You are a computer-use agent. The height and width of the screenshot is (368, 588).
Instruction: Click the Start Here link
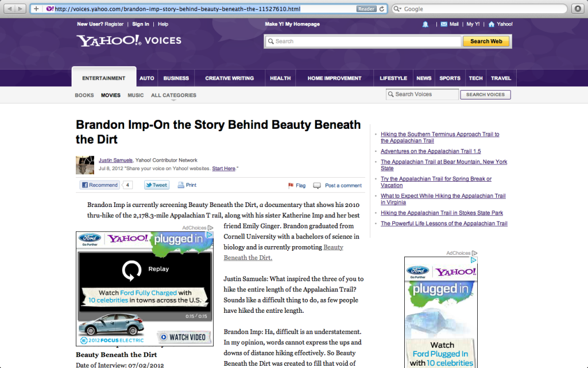(224, 168)
